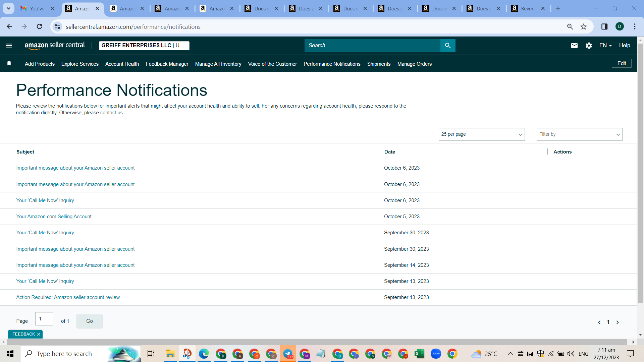Open Manage All Inventory menu item
The width and height of the screenshot is (644, 362).
click(218, 64)
